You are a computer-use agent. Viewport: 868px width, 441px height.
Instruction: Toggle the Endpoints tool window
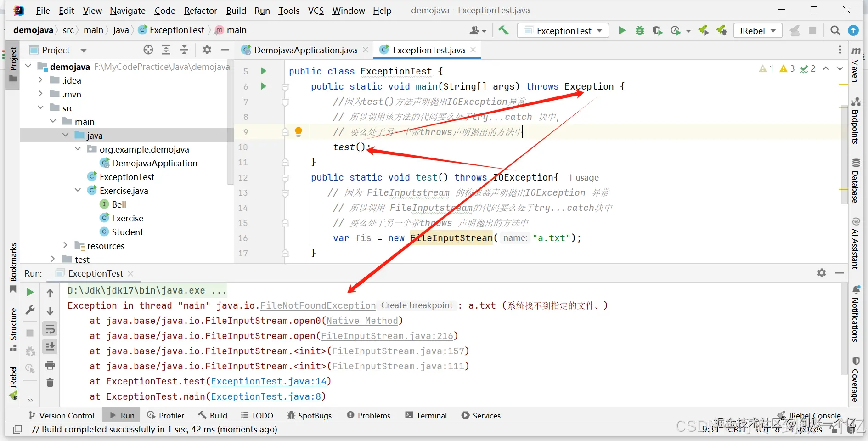[x=856, y=120]
